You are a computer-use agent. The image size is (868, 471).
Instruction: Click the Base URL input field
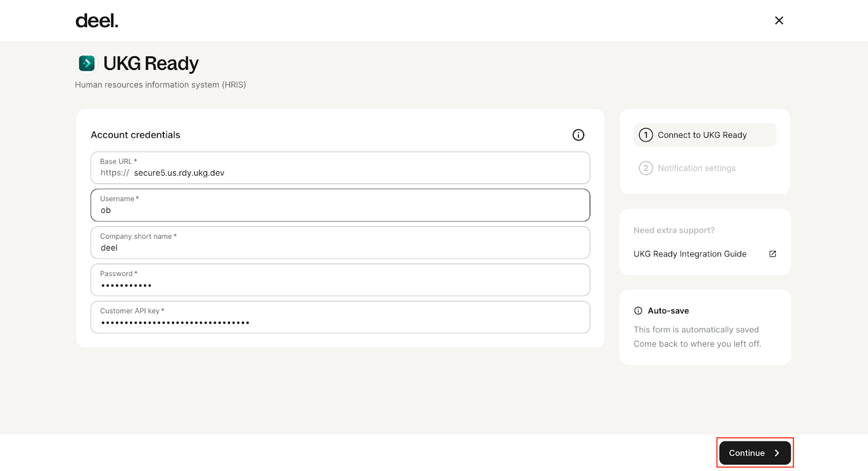[358, 173]
